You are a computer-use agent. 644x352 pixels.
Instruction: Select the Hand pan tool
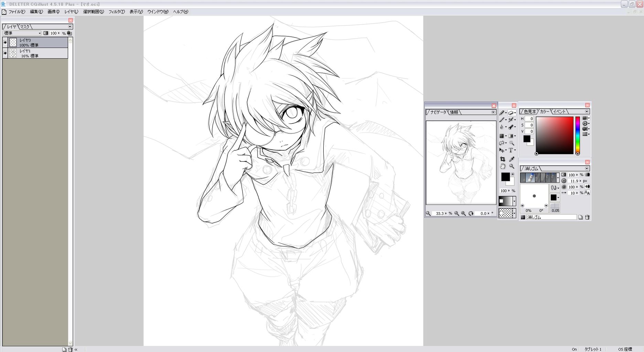502,166
